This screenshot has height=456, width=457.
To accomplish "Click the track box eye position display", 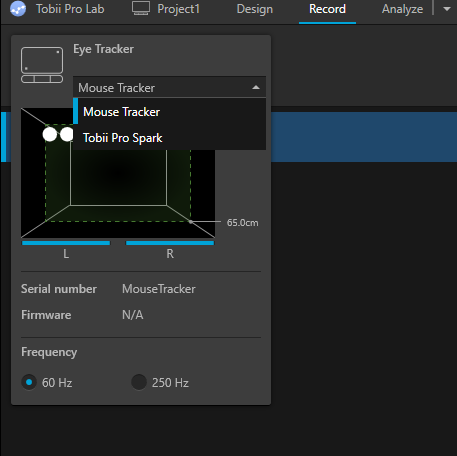I will tap(118, 173).
